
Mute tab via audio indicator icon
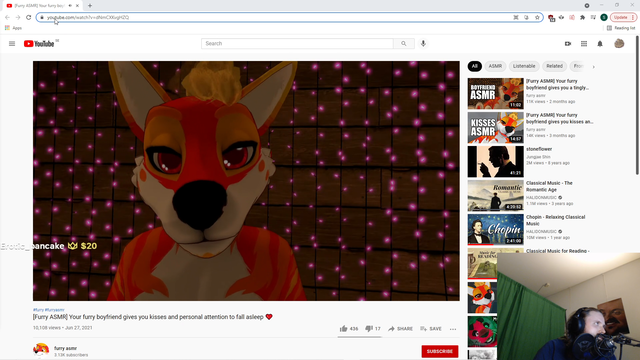click(x=70, y=6)
